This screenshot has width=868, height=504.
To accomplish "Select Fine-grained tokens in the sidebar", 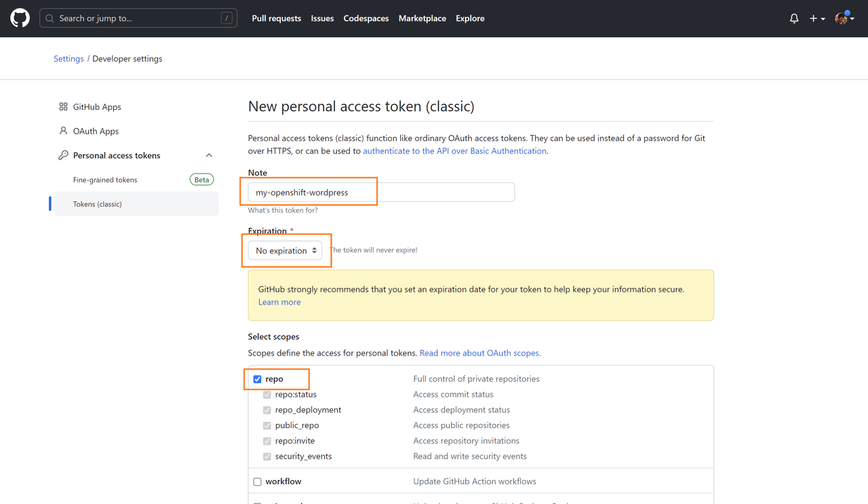I will tap(105, 180).
